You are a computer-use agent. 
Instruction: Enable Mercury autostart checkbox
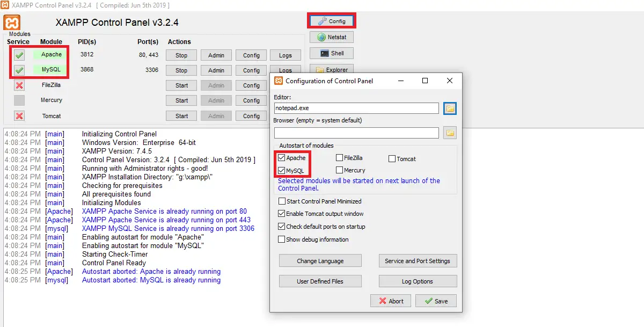(x=339, y=170)
